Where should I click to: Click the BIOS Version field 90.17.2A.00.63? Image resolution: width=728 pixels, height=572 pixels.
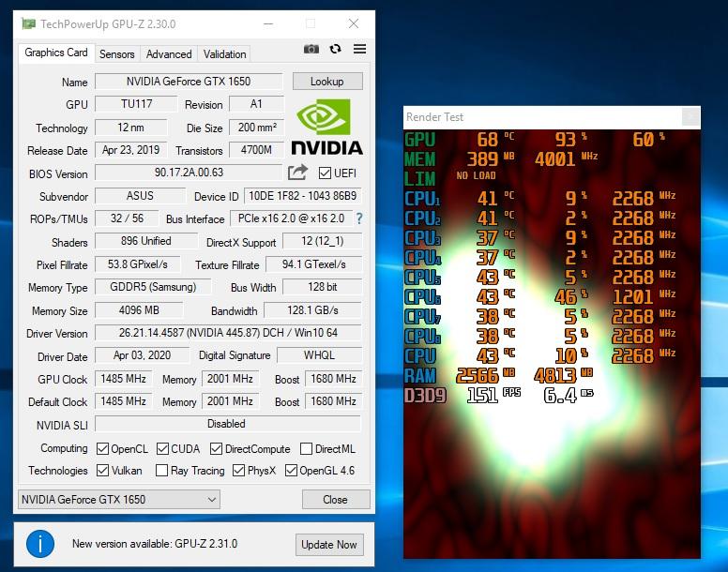coord(189,173)
